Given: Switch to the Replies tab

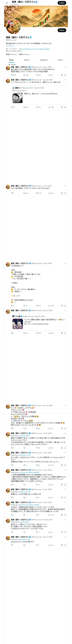Looking at the screenshot, I should point(27,60).
